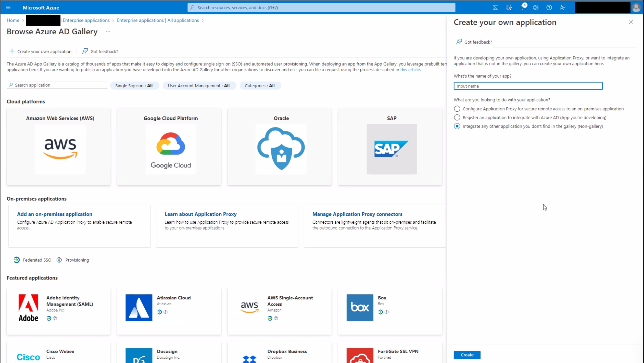This screenshot has width=644, height=363.
Task: Open Add an on-premises application link
Action: coord(55,214)
